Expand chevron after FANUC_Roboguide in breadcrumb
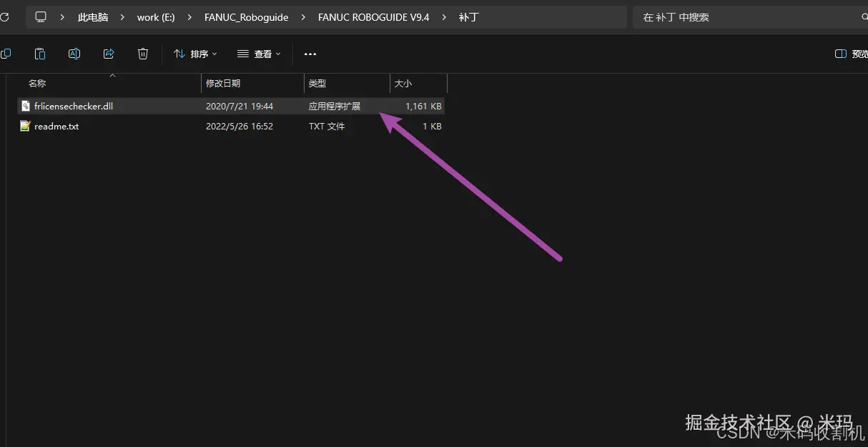The width and height of the screenshot is (868, 447). [303, 17]
